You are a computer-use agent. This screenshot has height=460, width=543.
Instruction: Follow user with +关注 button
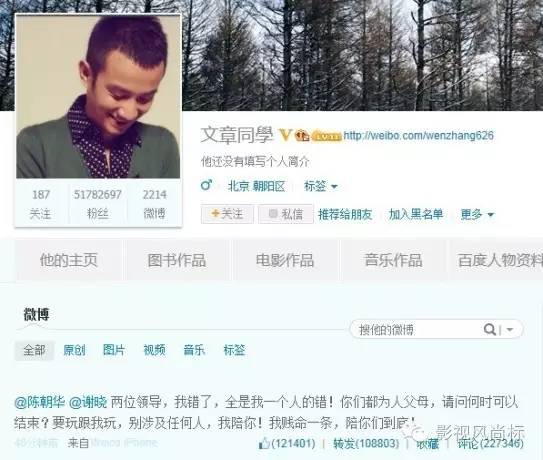pos(227,214)
